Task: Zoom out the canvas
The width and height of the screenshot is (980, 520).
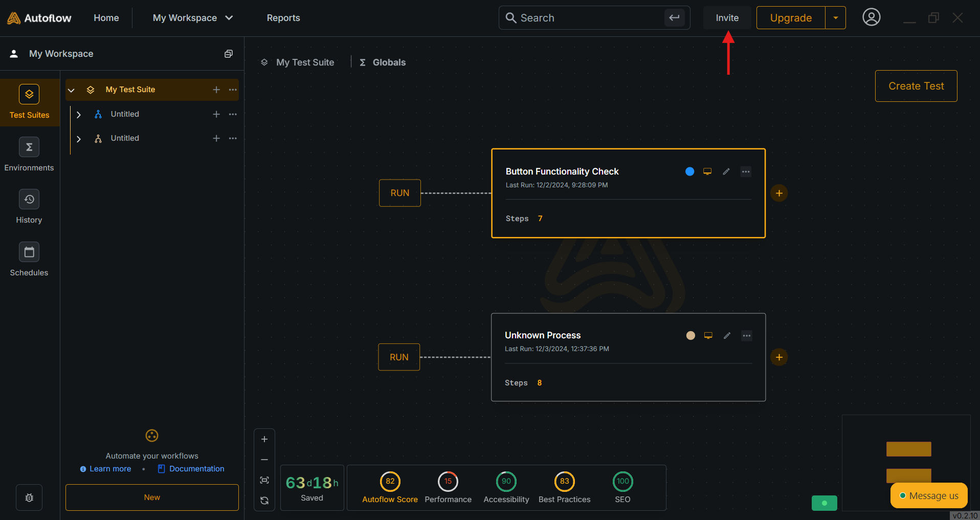Action: [264, 460]
